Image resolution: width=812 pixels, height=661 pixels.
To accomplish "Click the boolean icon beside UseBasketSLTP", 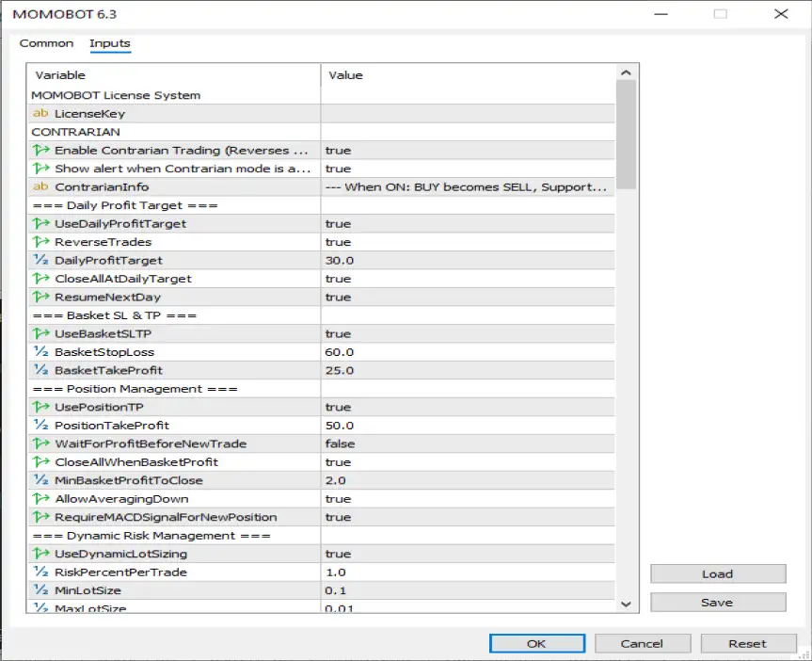I will pyautogui.click(x=40, y=334).
